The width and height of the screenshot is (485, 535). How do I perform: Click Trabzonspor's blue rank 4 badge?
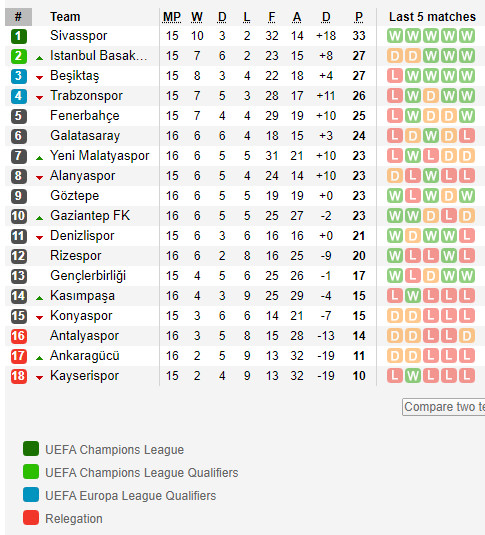click(18, 96)
